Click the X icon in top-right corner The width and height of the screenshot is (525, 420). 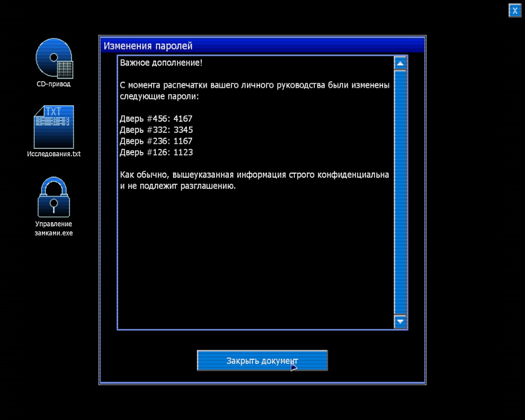[x=515, y=11]
